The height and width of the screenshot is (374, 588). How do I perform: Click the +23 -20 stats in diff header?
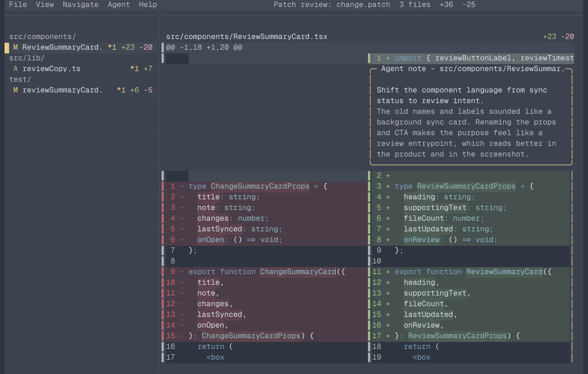click(558, 37)
